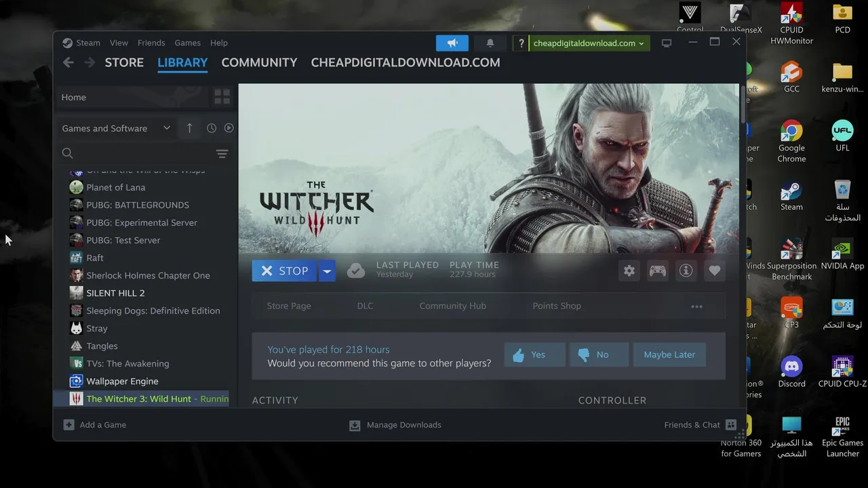The width and height of the screenshot is (868, 488).
Task: Open the Help menu
Action: (219, 43)
